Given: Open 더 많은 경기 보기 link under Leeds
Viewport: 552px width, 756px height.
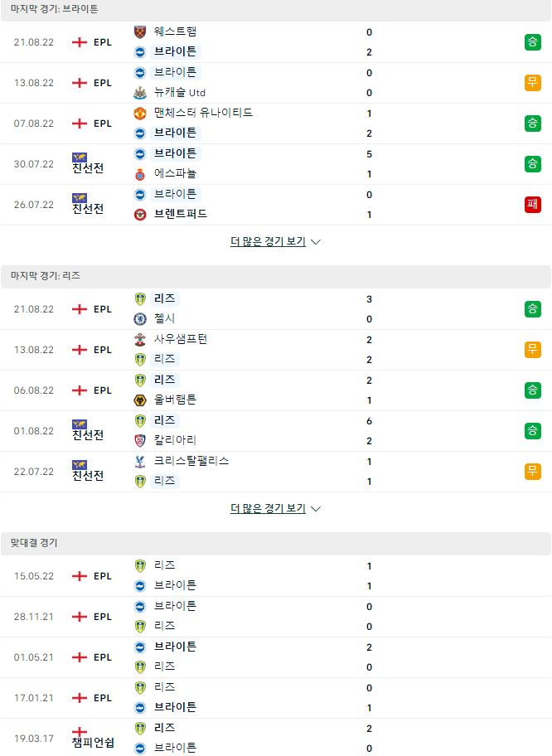Looking at the screenshot, I should (268, 509).
